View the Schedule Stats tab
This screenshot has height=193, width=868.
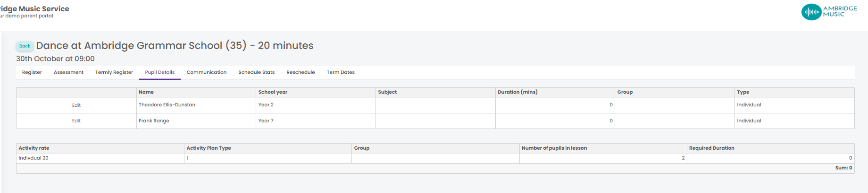click(257, 72)
